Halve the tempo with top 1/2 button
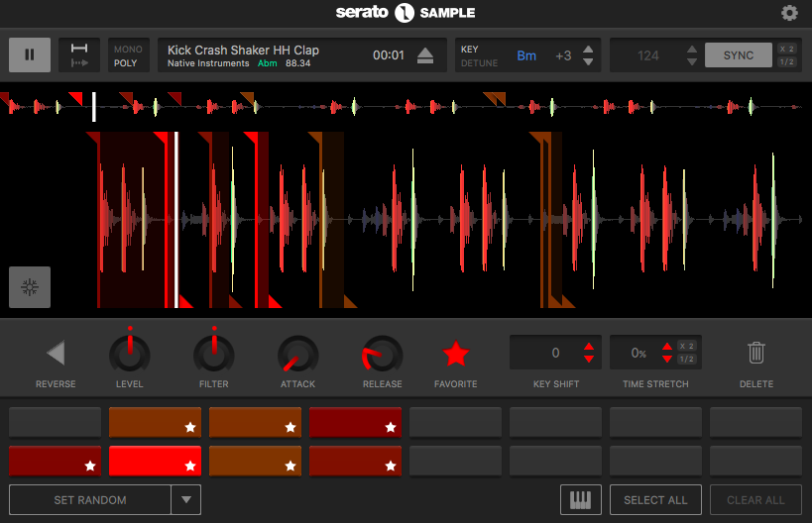The width and height of the screenshot is (812, 523). (787, 61)
